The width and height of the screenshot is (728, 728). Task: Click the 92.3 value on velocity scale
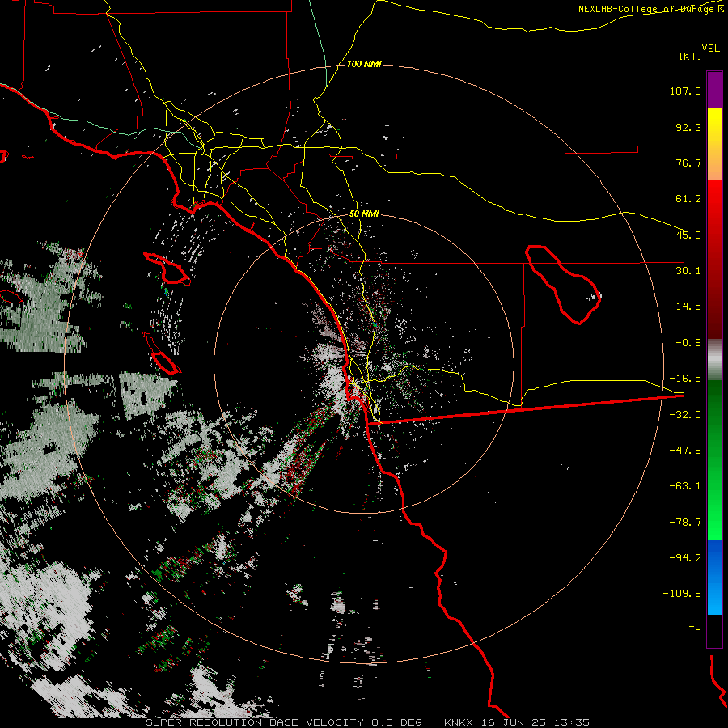pos(688,127)
